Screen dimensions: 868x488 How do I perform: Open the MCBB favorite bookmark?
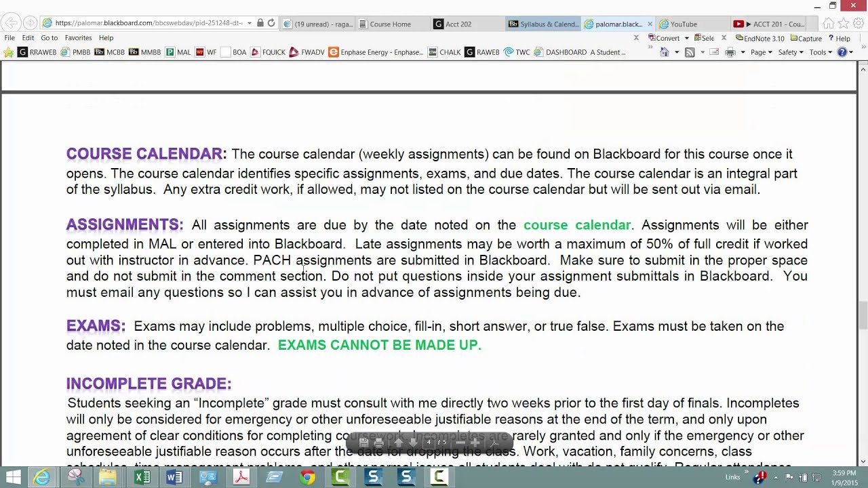click(x=110, y=52)
